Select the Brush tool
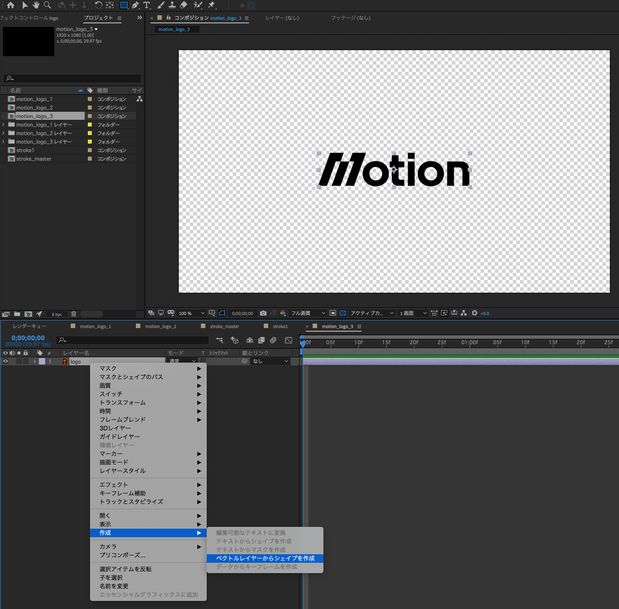Screen dimensions: 619x609 (x=161, y=5)
